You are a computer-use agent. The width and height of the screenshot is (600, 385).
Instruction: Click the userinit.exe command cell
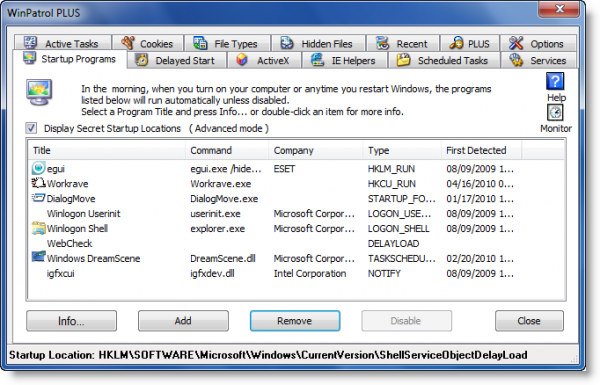tap(215, 214)
